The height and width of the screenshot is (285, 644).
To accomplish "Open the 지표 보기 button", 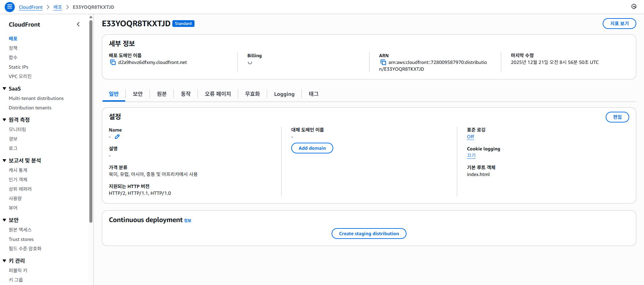I will (619, 24).
